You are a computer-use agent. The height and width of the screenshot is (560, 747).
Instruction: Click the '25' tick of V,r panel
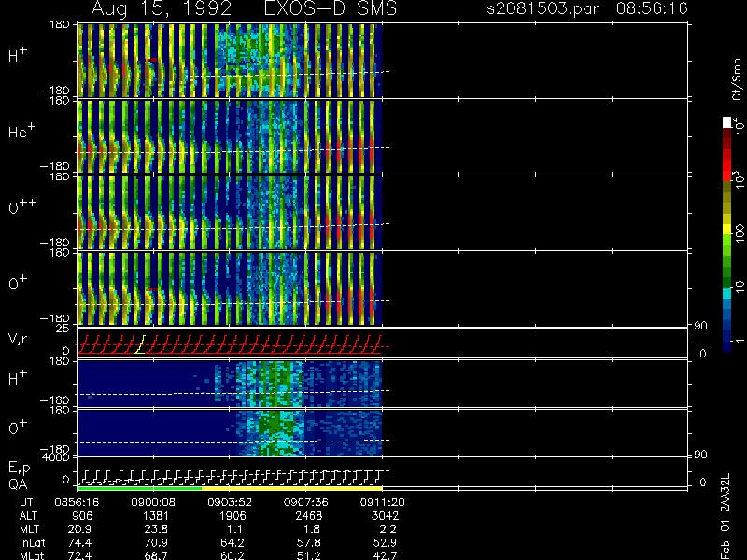click(63, 329)
